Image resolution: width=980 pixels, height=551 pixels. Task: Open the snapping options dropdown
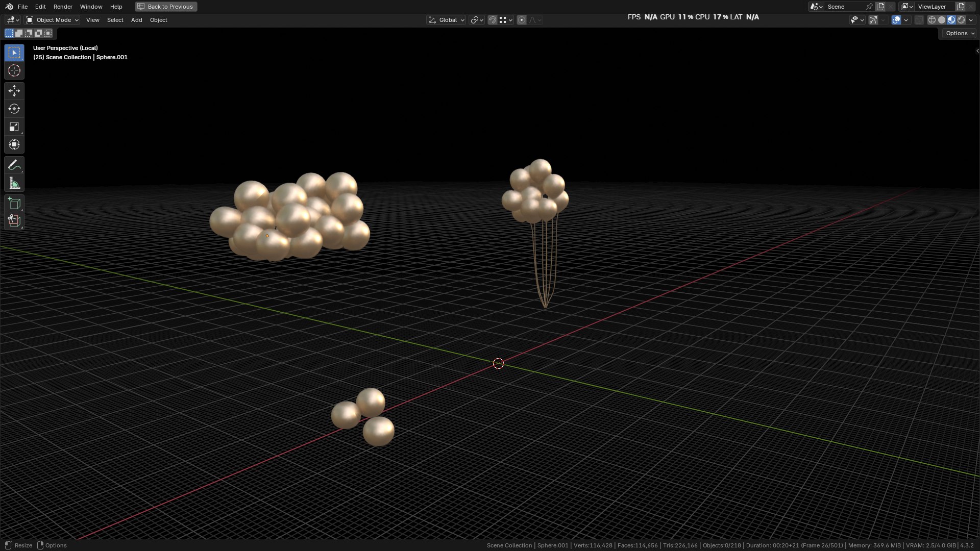pyautogui.click(x=506, y=20)
